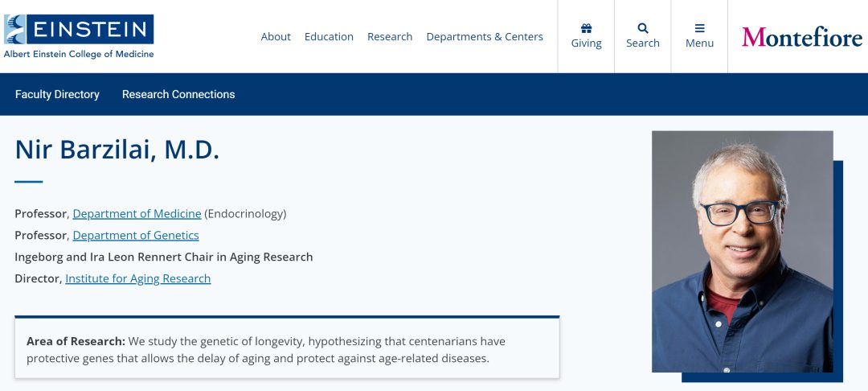The image size is (868, 391).
Task: Click Nir Barzilai's profile photo
Action: [x=742, y=251]
